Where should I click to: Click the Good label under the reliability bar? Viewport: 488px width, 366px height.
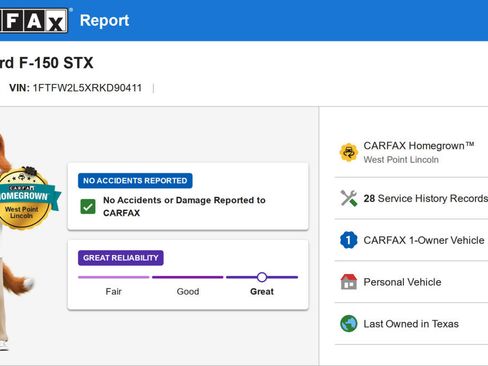(x=188, y=292)
